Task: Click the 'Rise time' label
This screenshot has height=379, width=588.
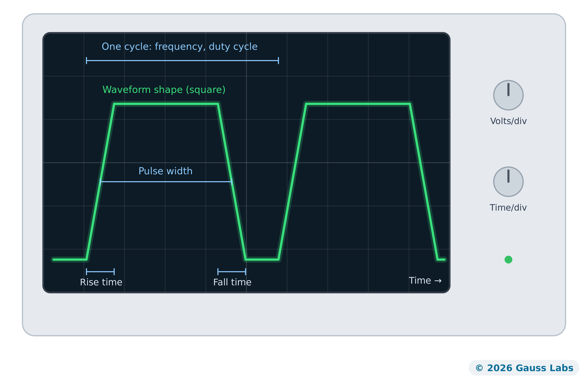Action: coord(101,282)
